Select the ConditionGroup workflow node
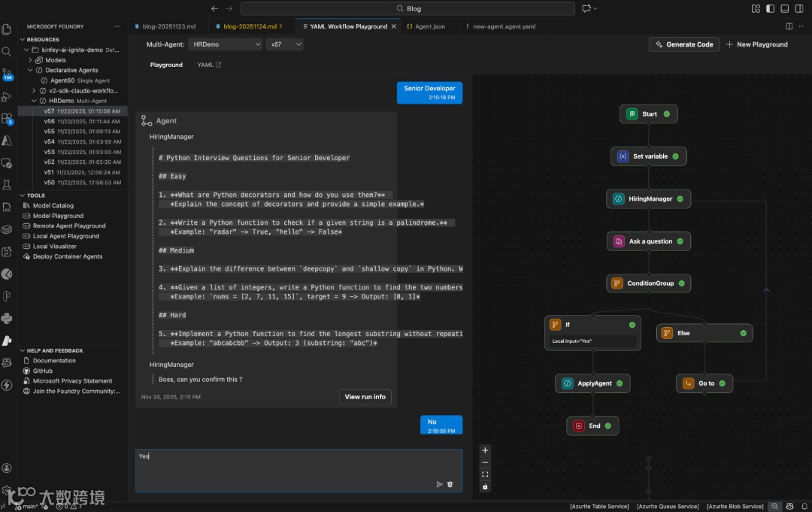812x512 pixels. tap(648, 283)
